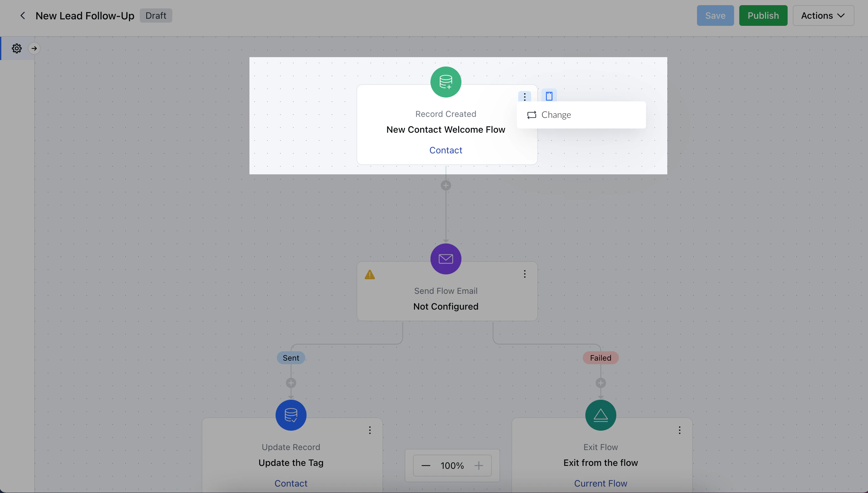Screen dimensions: 868x493
Task: Click the 100% zoom level value
Action: click(452, 466)
